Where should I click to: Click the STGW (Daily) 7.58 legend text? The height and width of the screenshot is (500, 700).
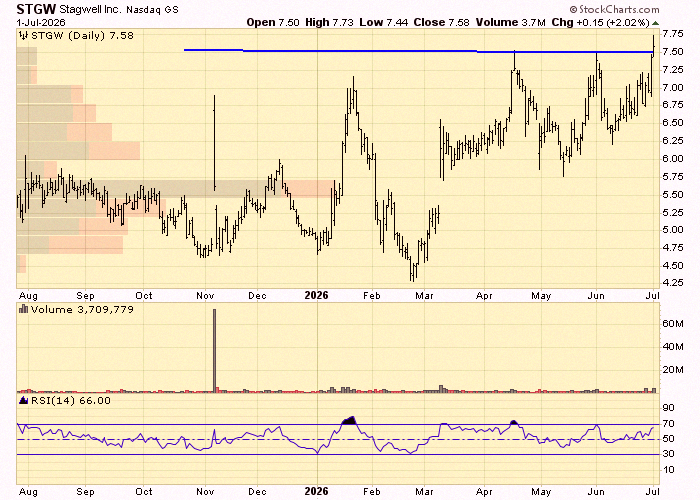[x=82, y=36]
